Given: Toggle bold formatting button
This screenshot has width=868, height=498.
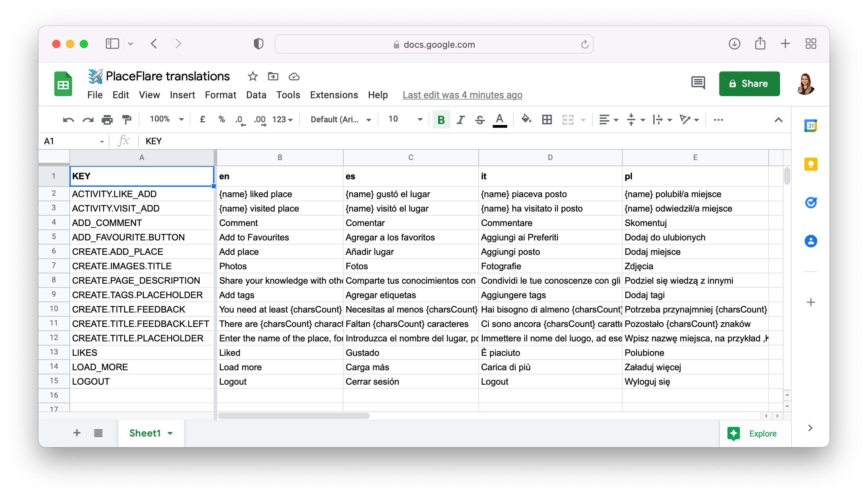Looking at the screenshot, I should click(441, 120).
